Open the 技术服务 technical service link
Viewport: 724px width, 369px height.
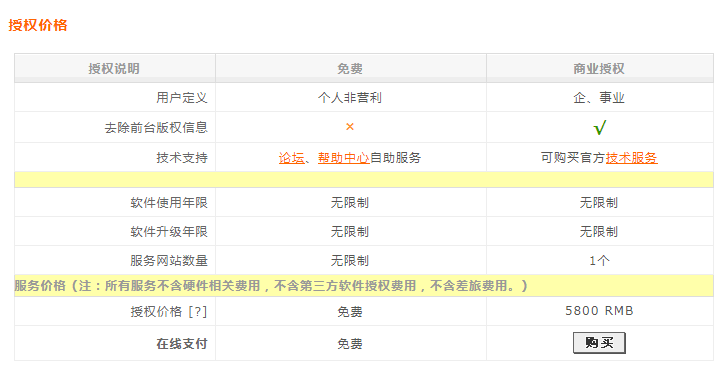(x=631, y=157)
